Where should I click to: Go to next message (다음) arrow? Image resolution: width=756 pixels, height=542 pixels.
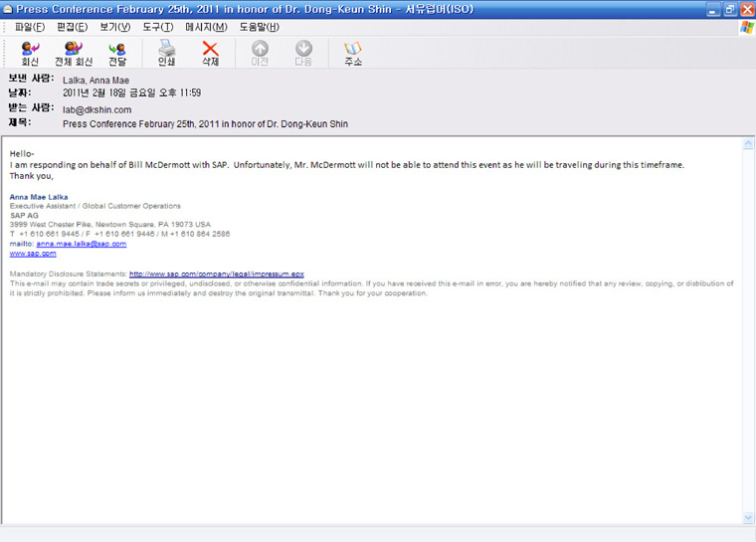303,49
